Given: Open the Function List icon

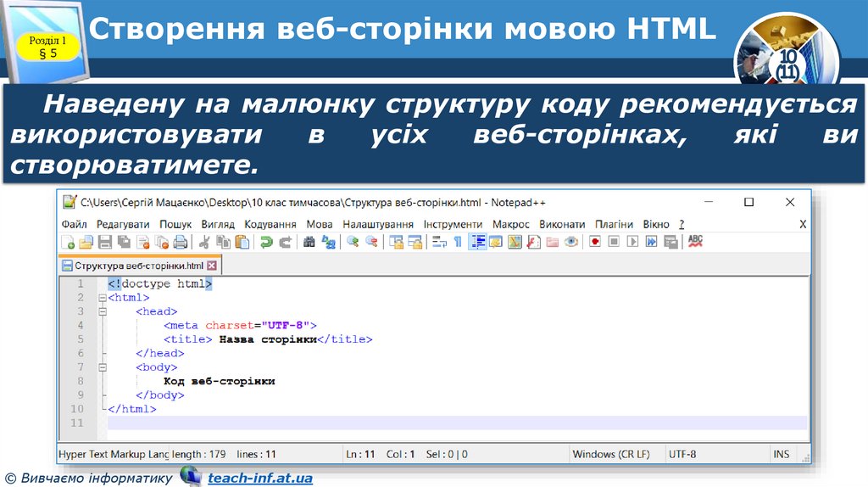Looking at the screenshot, I should [534, 242].
